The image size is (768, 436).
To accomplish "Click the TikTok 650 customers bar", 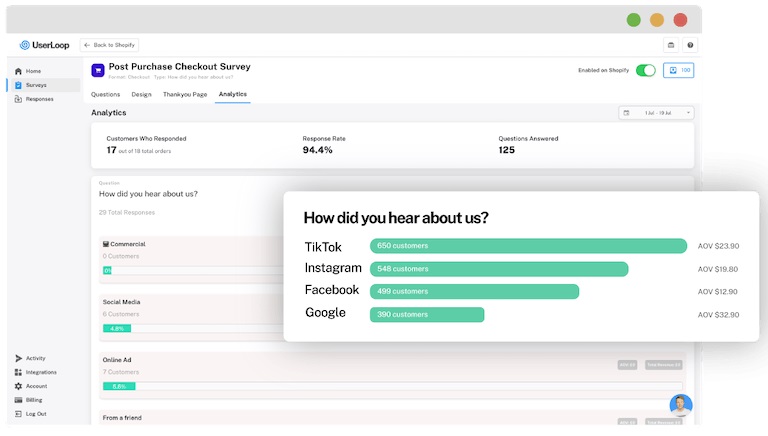I will (x=528, y=246).
